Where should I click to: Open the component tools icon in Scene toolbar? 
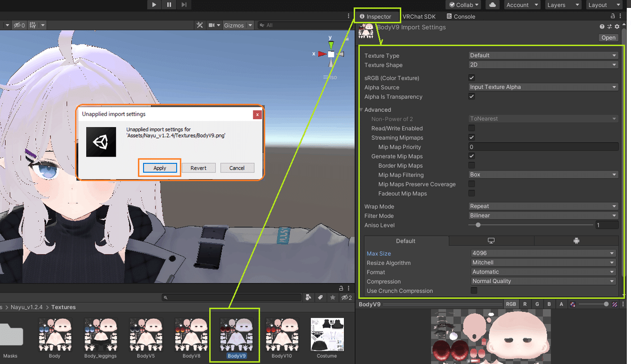coord(200,25)
